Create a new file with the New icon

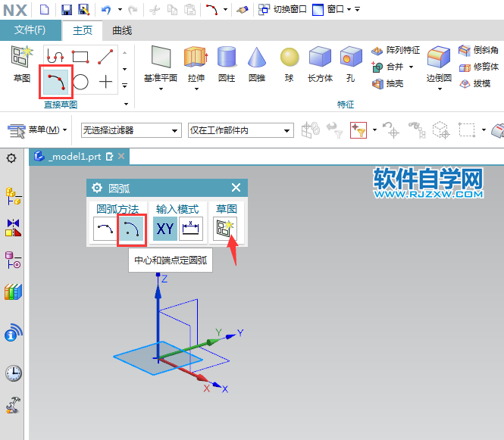pos(45,10)
